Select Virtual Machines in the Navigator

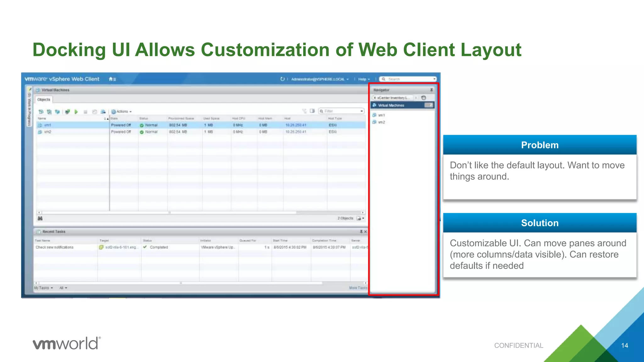pyautogui.click(x=403, y=105)
